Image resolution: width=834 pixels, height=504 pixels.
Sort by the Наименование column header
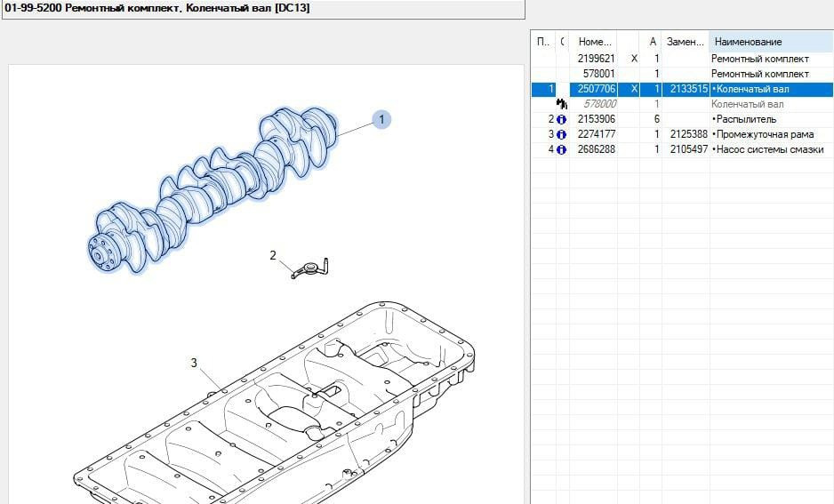pyautogui.click(x=769, y=42)
